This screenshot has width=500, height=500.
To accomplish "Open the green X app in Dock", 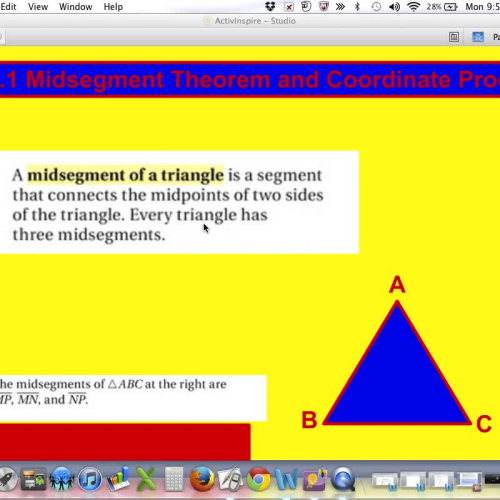I will (x=146, y=479).
